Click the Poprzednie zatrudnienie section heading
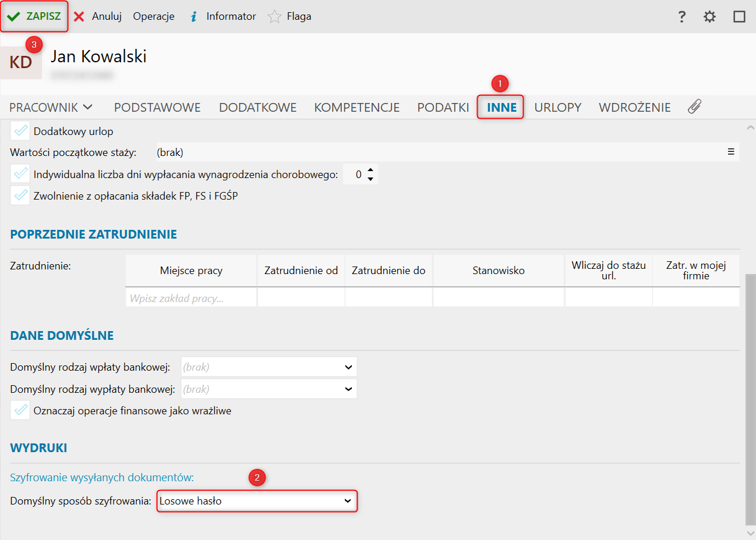Screen dimensions: 756x540 tap(94, 235)
